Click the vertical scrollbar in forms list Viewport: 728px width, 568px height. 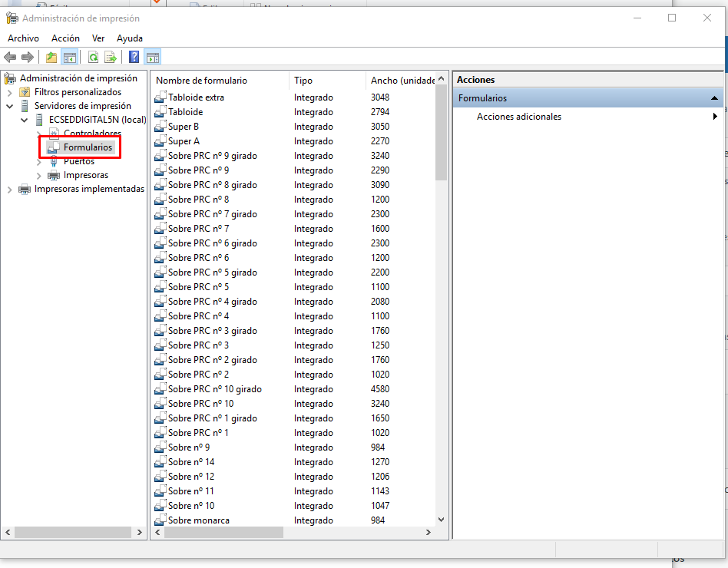tap(441, 307)
